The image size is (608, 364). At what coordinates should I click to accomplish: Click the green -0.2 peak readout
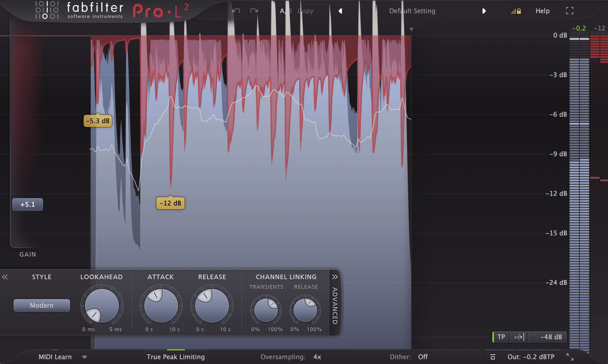579,28
